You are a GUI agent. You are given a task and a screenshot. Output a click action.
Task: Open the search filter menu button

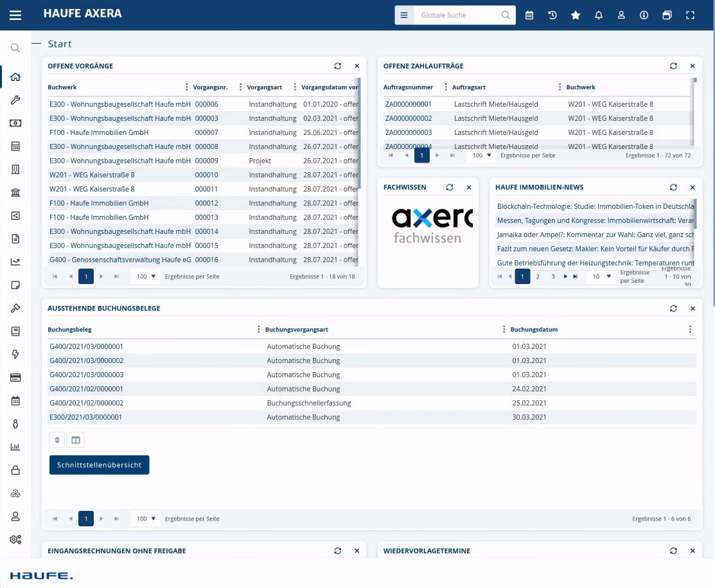(404, 15)
